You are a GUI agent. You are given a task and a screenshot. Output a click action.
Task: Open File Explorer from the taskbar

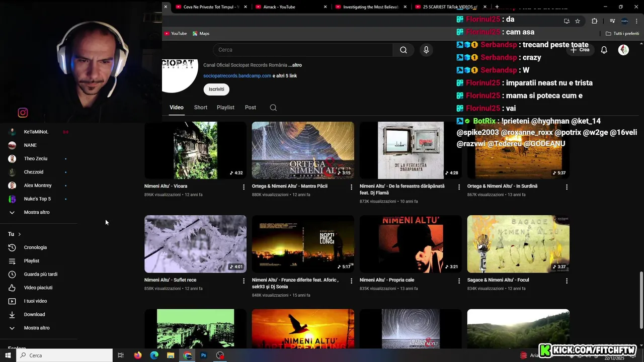171,355
